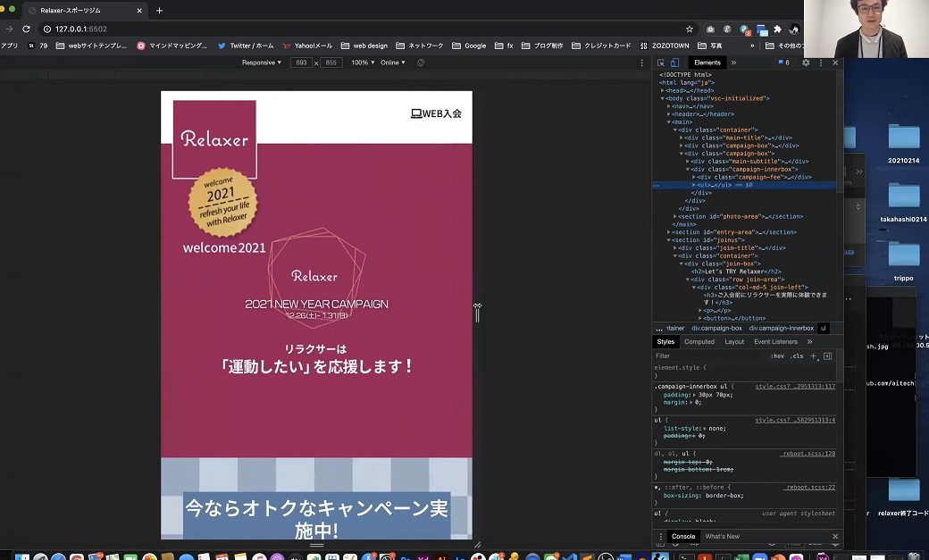Viewport: 929px width, 560px height.
Task: Collapse the body vsc-initialized node
Action: tap(663, 98)
